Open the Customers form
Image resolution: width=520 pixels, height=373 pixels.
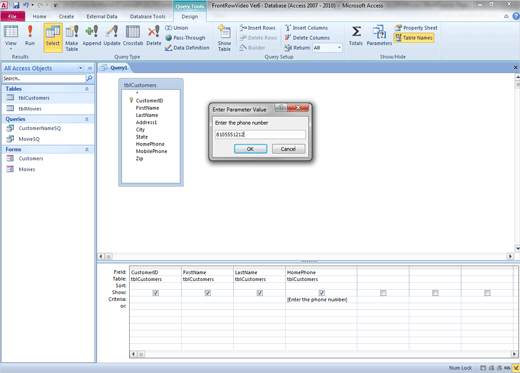tap(48, 158)
